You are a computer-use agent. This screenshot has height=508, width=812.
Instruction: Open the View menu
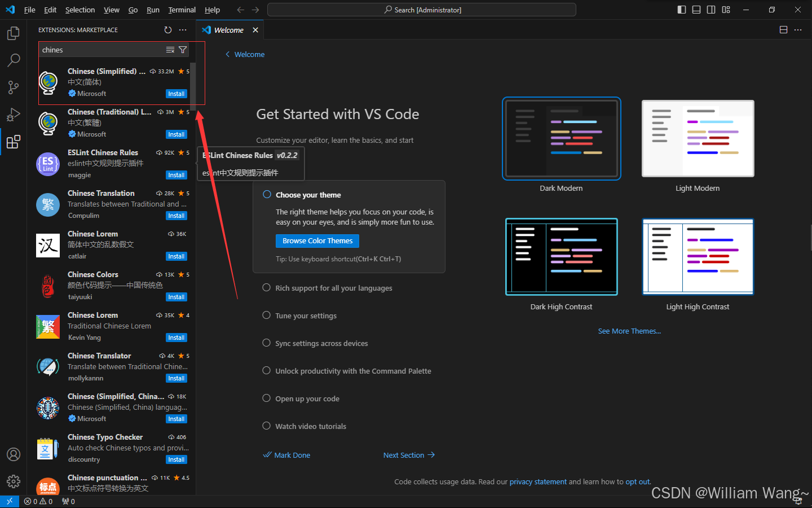(x=112, y=10)
